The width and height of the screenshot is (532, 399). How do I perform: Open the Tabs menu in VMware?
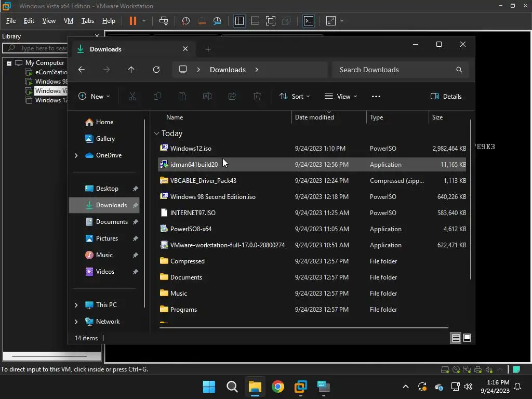click(x=87, y=21)
